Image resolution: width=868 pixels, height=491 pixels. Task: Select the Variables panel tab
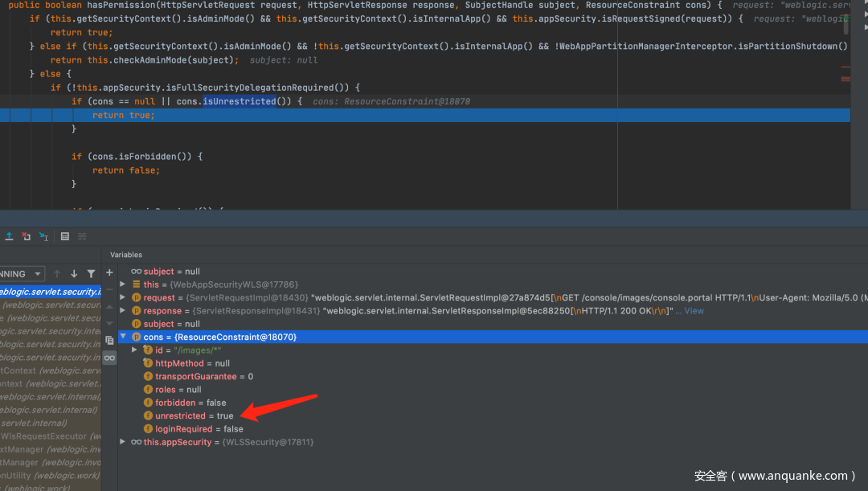126,255
